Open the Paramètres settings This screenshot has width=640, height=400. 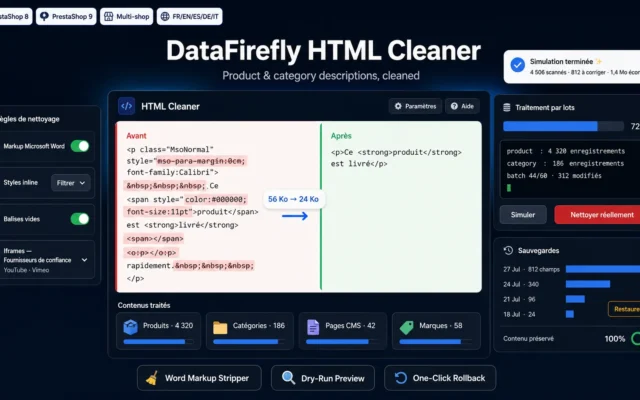[415, 106]
